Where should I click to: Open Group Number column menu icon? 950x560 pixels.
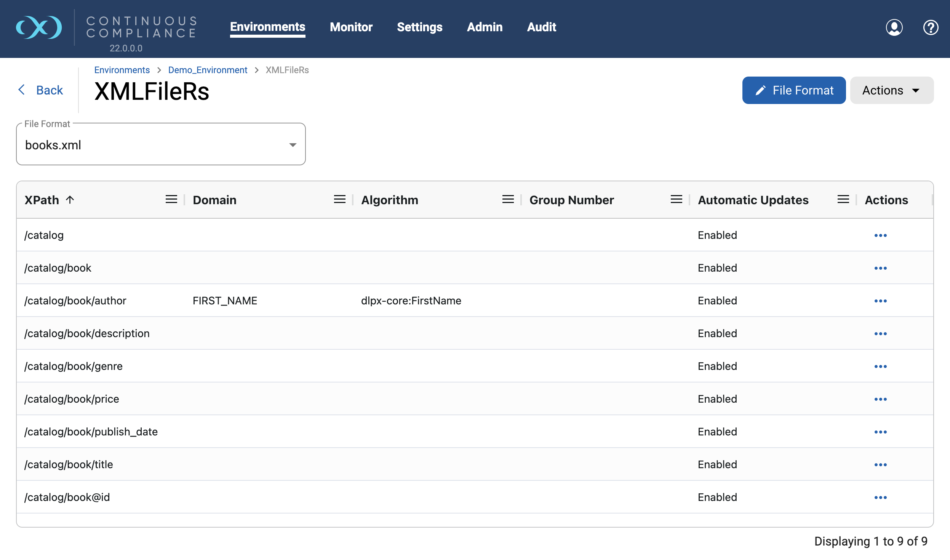coord(677,200)
